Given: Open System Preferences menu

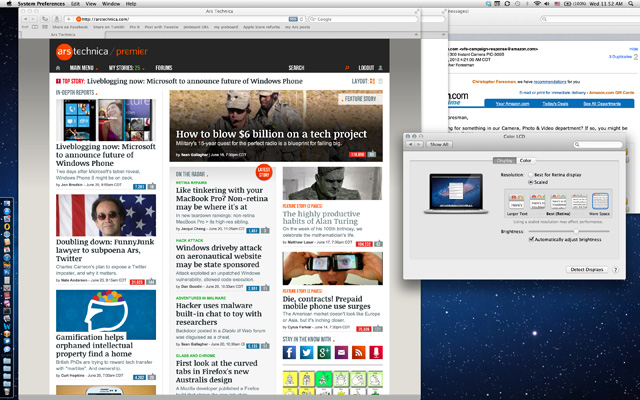Looking at the screenshot, I should (41, 4).
